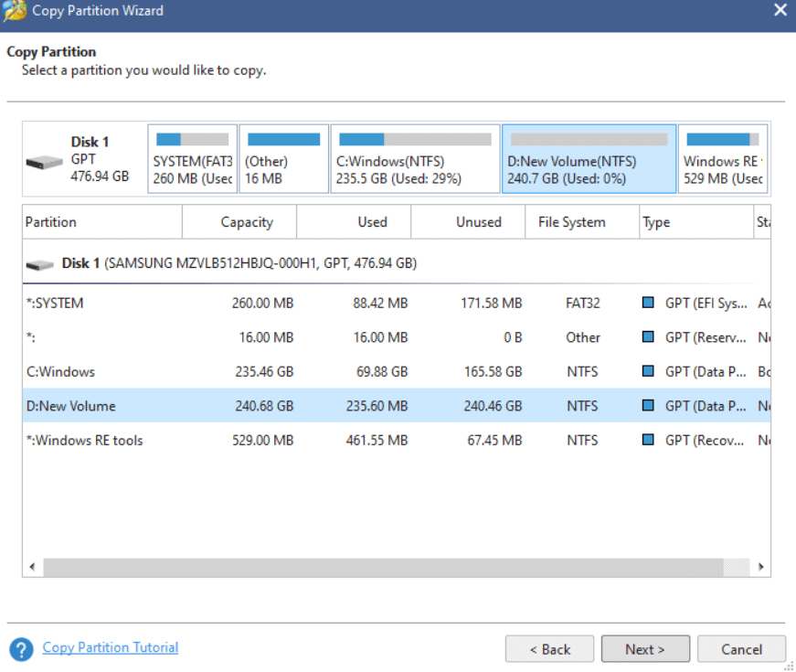796x672 pixels.
Task: Select the Windows RE 529 MB partition block
Action: coord(723,159)
